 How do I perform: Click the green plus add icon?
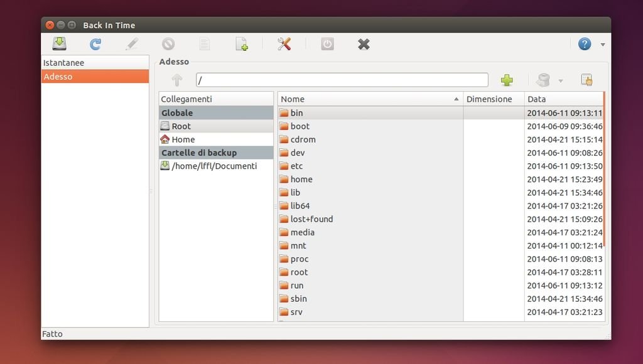coord(507,80)
